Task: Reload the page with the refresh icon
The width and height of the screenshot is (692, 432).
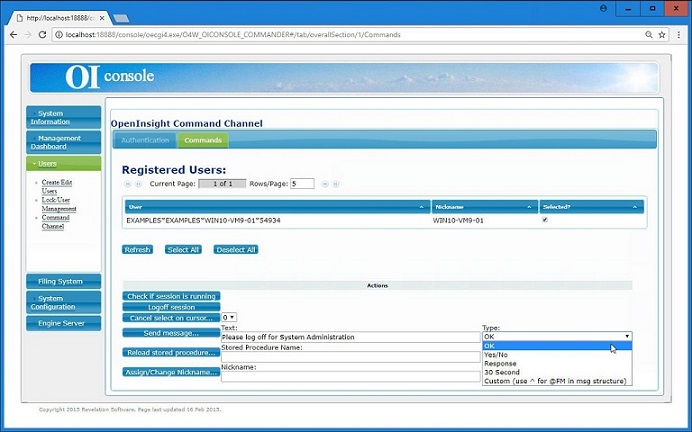Action: 42,34
